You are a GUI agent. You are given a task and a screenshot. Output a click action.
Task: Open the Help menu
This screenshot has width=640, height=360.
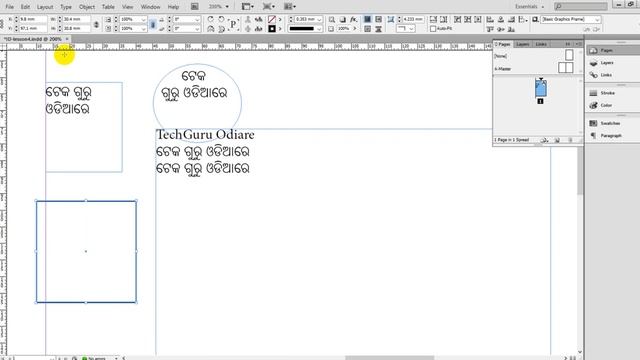(x=173, y=7)
